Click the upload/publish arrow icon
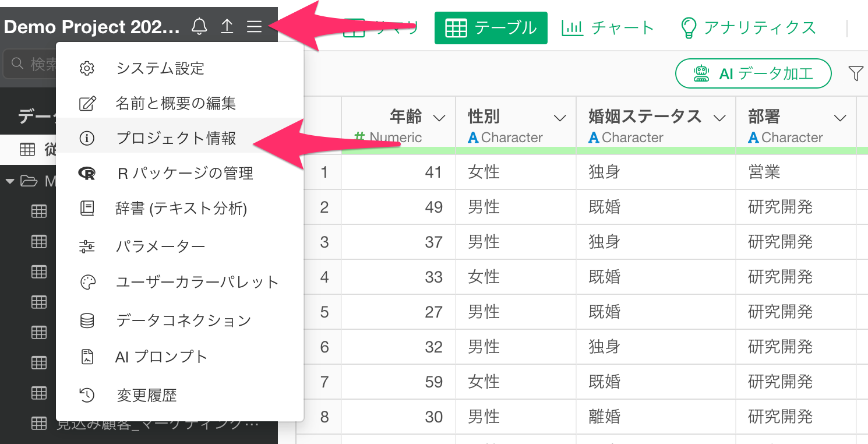Screen dimensions: 868x444 (x=227, y=27)
